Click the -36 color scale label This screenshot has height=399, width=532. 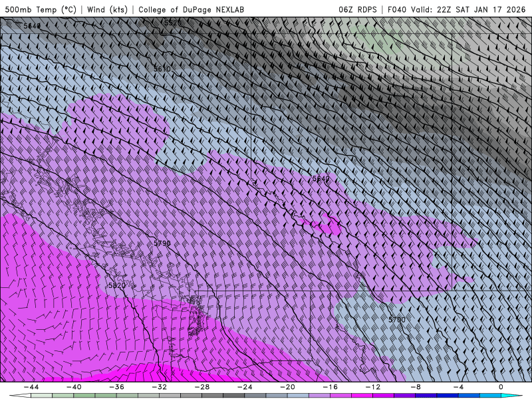[117, 387]
